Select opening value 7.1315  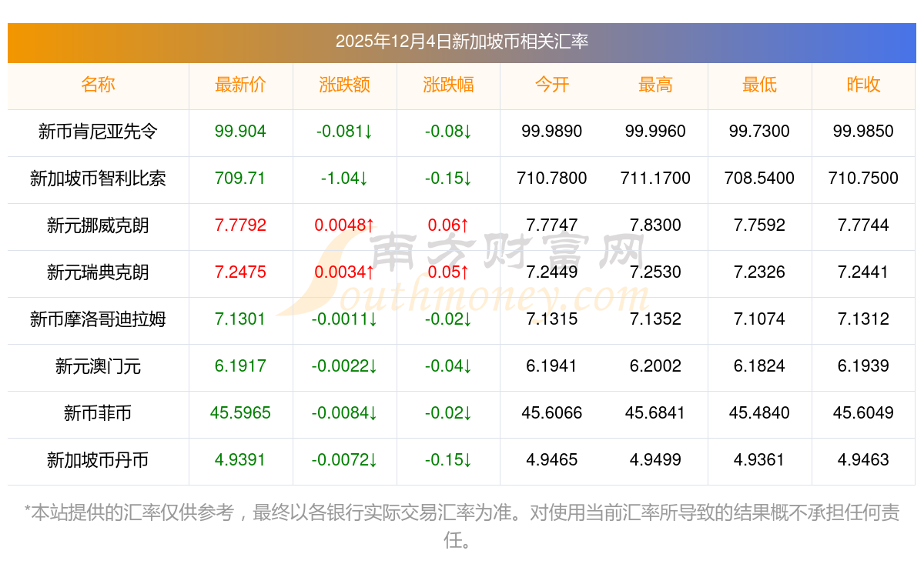coord(551,319)
